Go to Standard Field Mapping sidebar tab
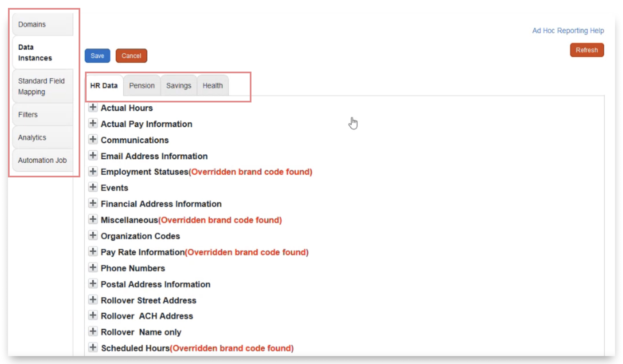The image size is (623, 364). click(42, 86)
